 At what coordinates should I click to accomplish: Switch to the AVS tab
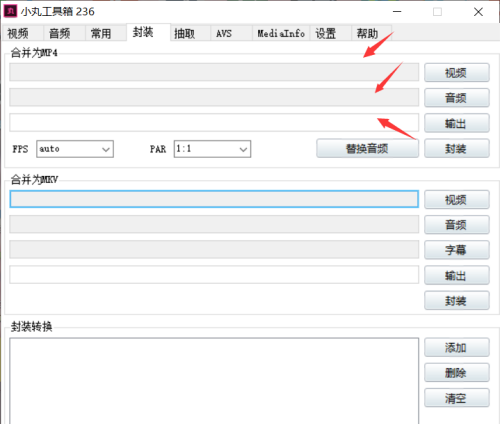coord(231,33)
